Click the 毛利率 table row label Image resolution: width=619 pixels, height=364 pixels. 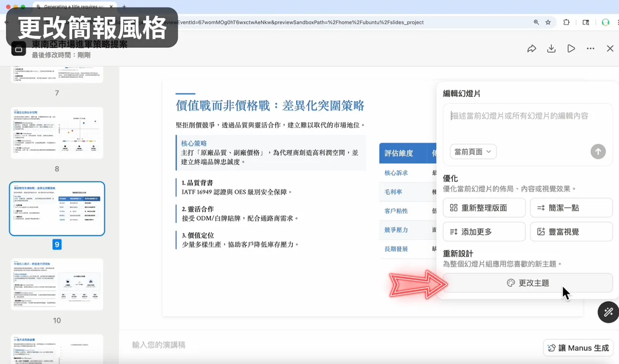[x=394, y=192]
